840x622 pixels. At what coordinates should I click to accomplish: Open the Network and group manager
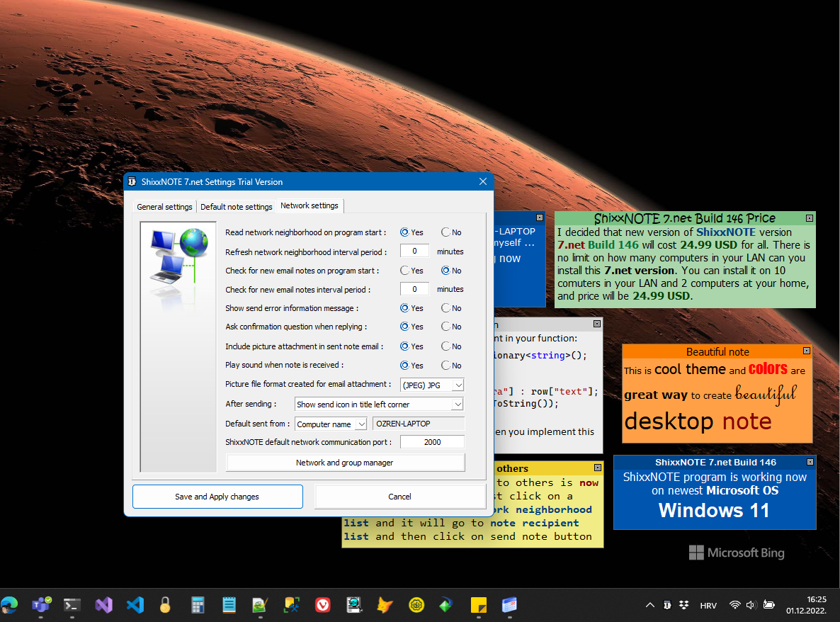345,462
